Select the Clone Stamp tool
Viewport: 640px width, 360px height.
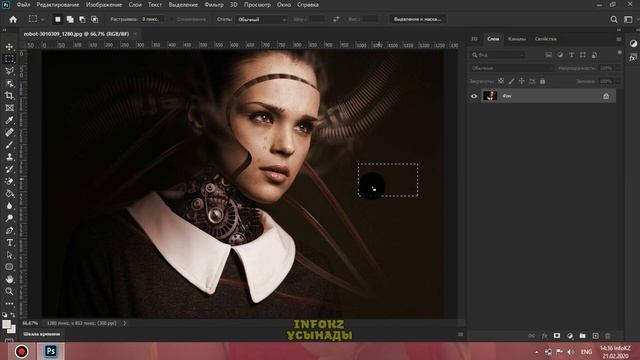click(x=9, y=157)
